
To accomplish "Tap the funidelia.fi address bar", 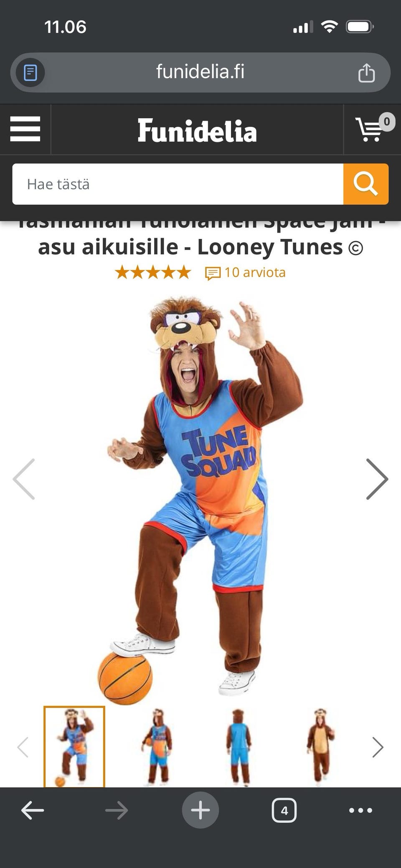I will pyautogui.click(x=200, y=72).
